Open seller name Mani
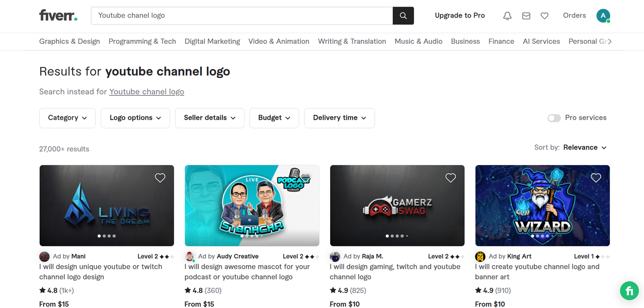 78,257
